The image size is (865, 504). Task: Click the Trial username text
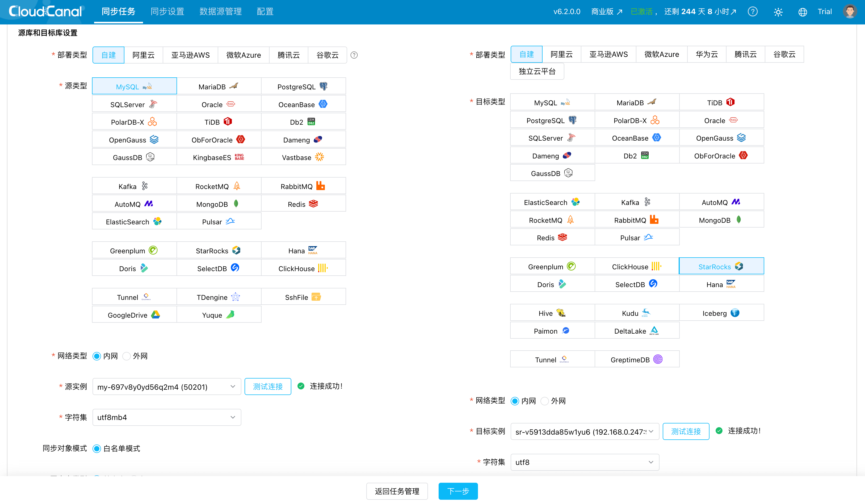point(825,12)
